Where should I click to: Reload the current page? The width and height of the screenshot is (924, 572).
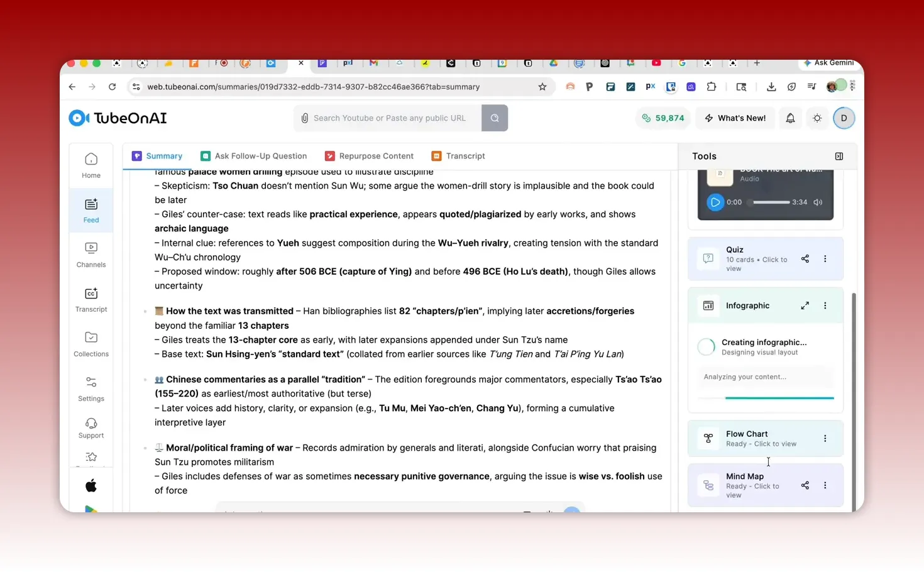(x=112, y=87)
